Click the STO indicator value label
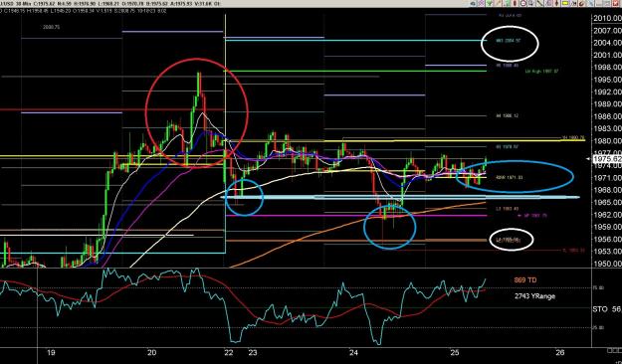Screen dimensions: 622x364 (607, 309)
